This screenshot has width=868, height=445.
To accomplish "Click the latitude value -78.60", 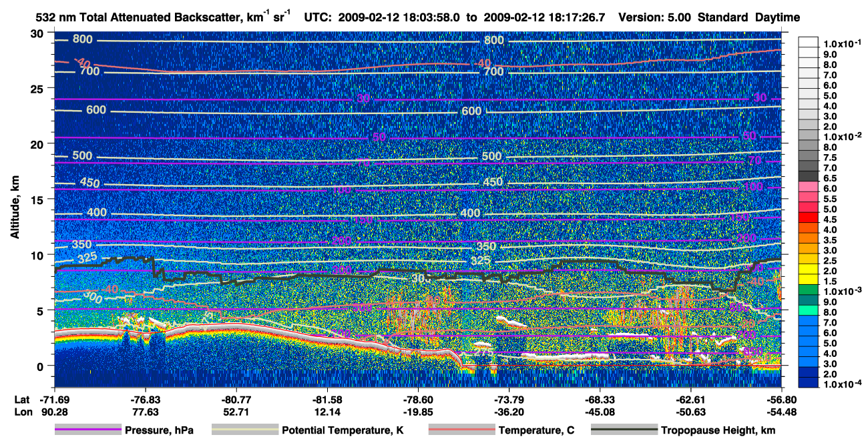I will (419, 400).
